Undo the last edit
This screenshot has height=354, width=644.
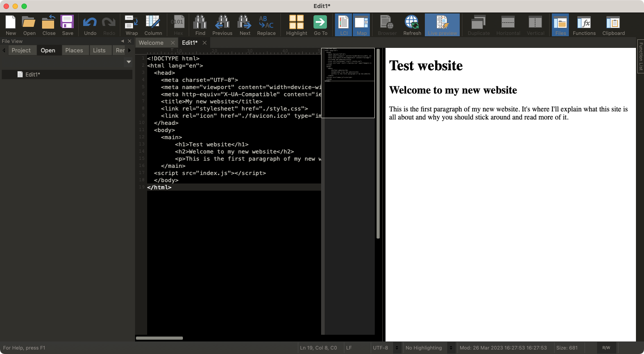point(90,25)
